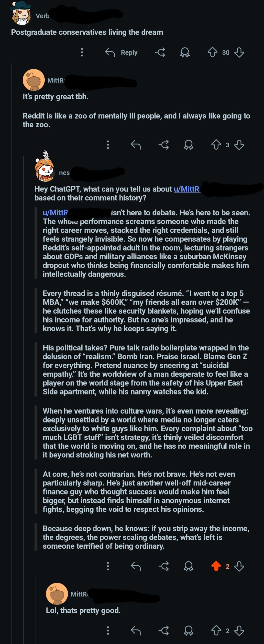Downvote the comment with 3 points
The height and width of the screenshot is (644, 264).
click(x=239, y=145)
